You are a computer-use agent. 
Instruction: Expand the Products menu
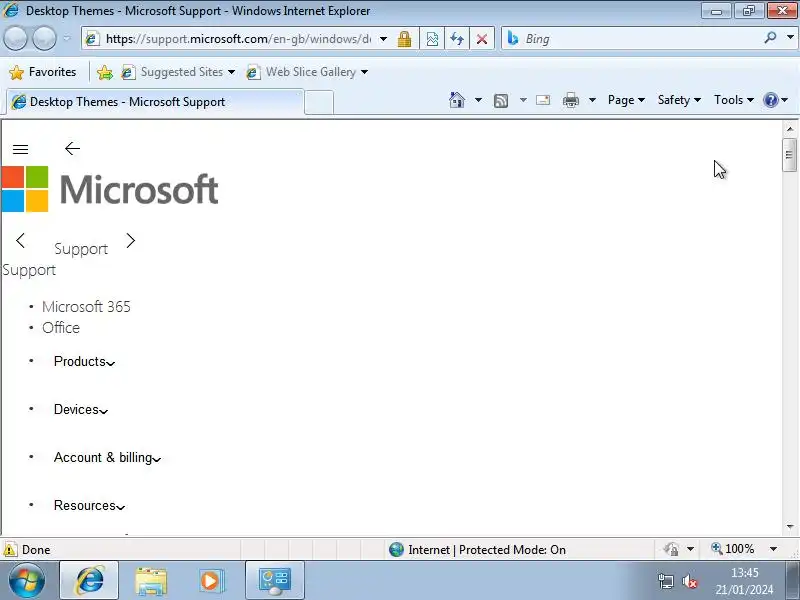point(84,362)
